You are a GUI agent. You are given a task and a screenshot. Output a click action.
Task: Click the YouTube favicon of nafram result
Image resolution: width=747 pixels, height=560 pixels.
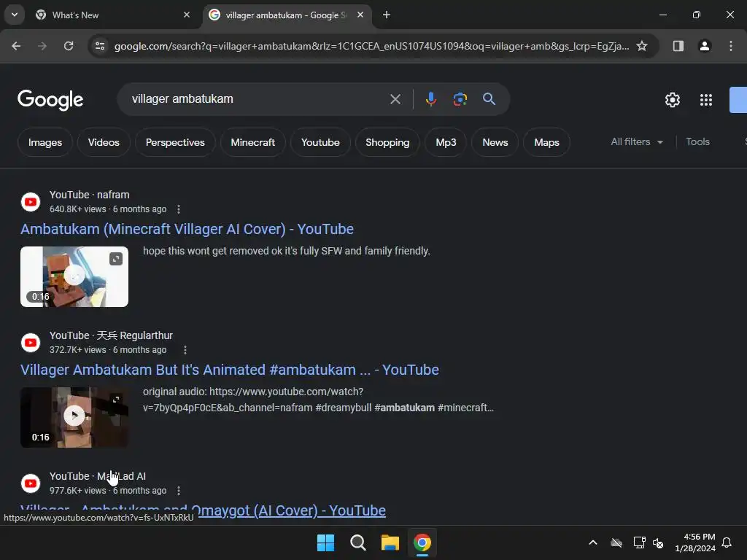[x=31, y=202]
